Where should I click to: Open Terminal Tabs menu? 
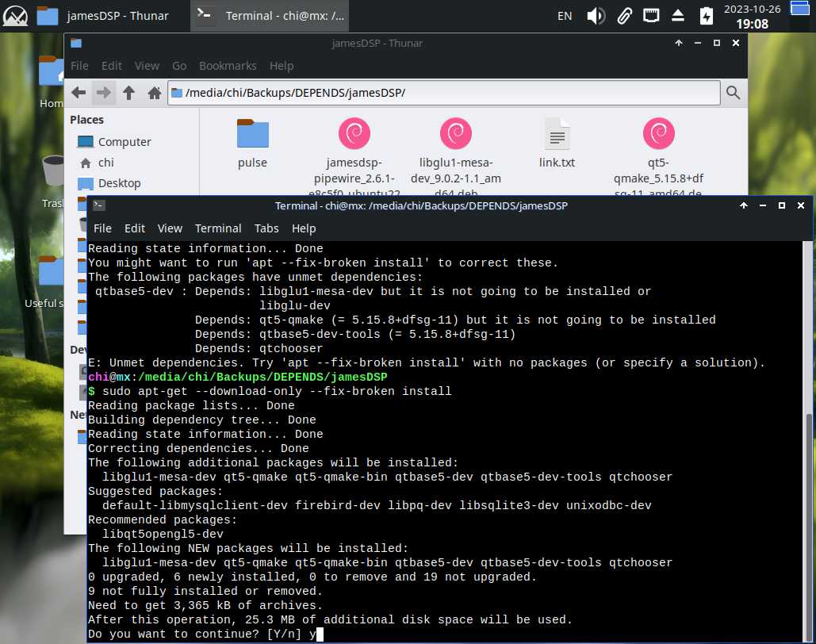pos(266,228)
